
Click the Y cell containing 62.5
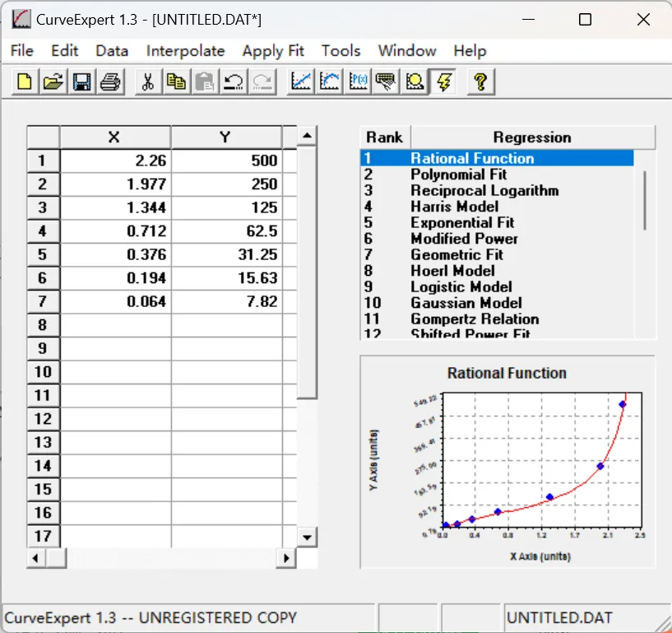click(x=226, y=231)
